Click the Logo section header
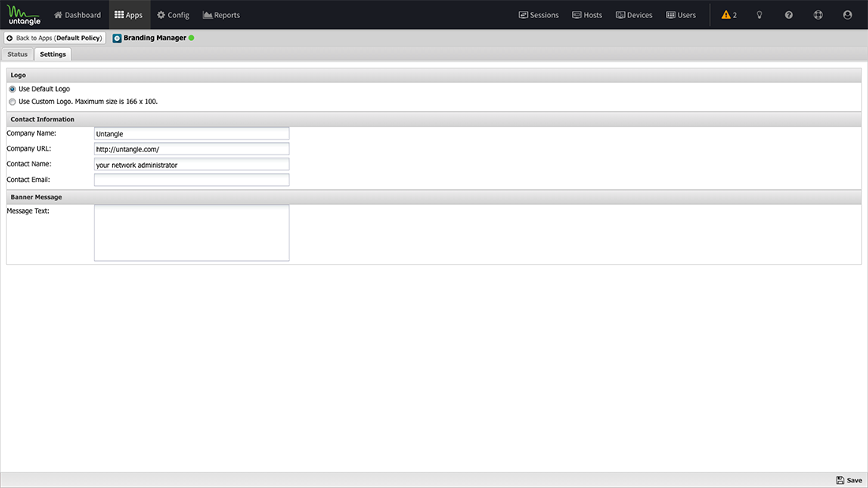 click(x=434, y=75)
